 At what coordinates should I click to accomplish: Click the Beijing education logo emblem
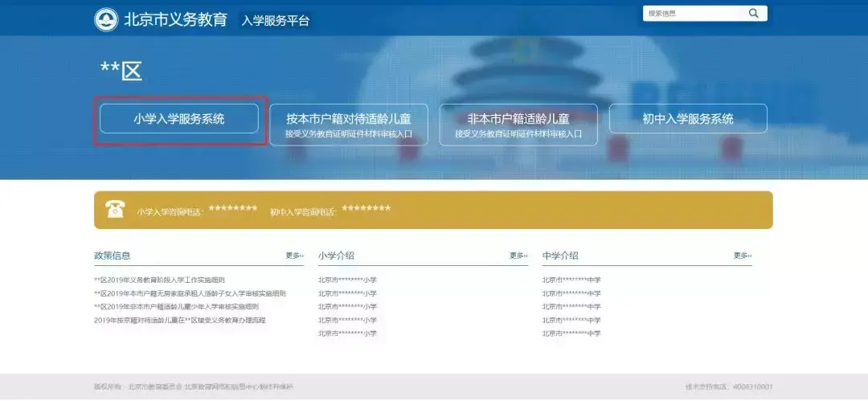(x=106, y=20)
